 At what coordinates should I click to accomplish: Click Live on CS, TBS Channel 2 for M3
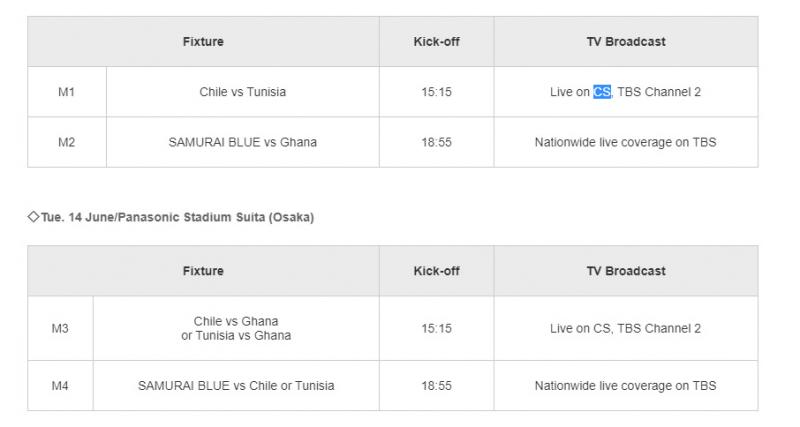coord(626,328)
